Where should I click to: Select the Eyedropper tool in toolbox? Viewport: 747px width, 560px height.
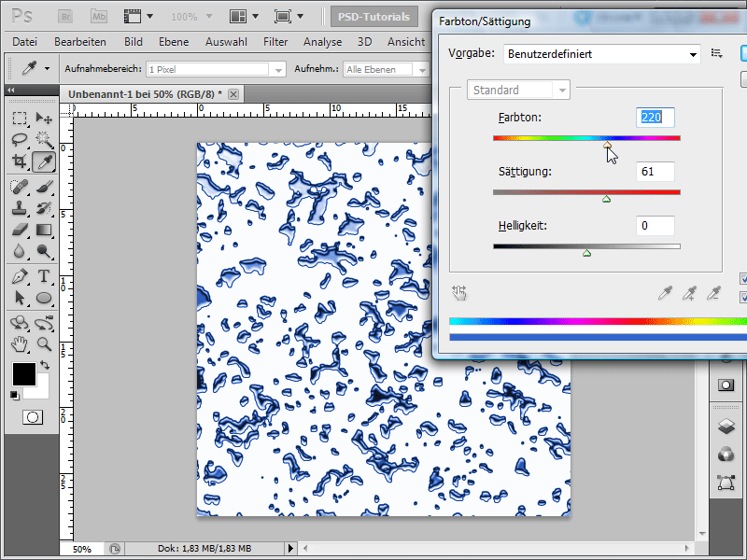tap(44, 161)
